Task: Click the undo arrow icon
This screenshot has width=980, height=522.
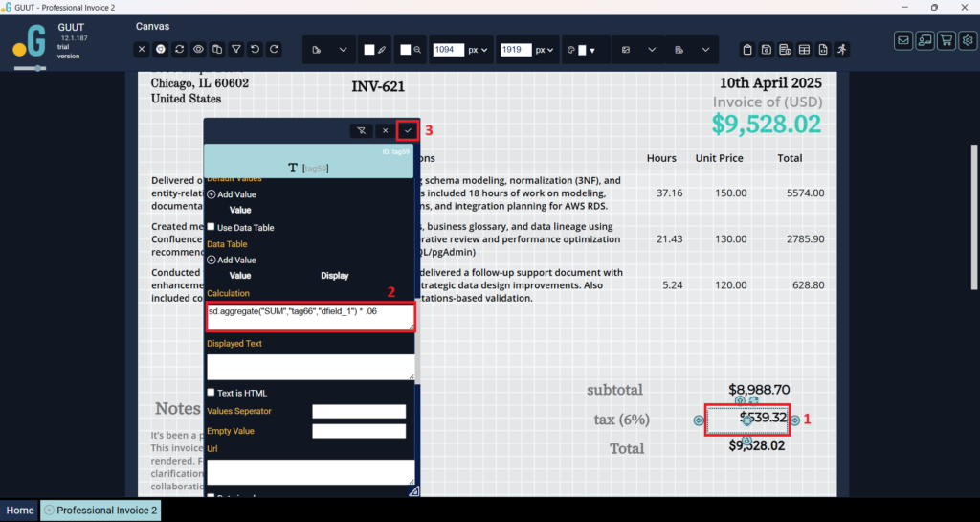Action: 256,49
